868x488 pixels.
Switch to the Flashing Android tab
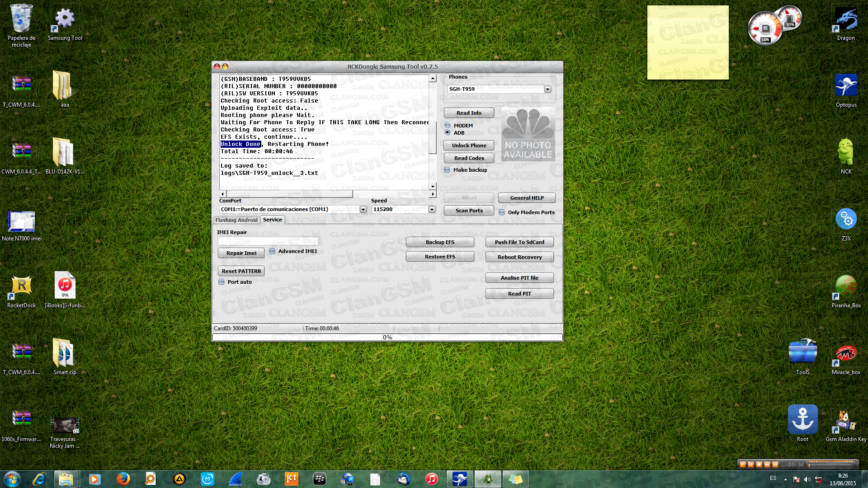pyautogui.click(x=236, y=220)
